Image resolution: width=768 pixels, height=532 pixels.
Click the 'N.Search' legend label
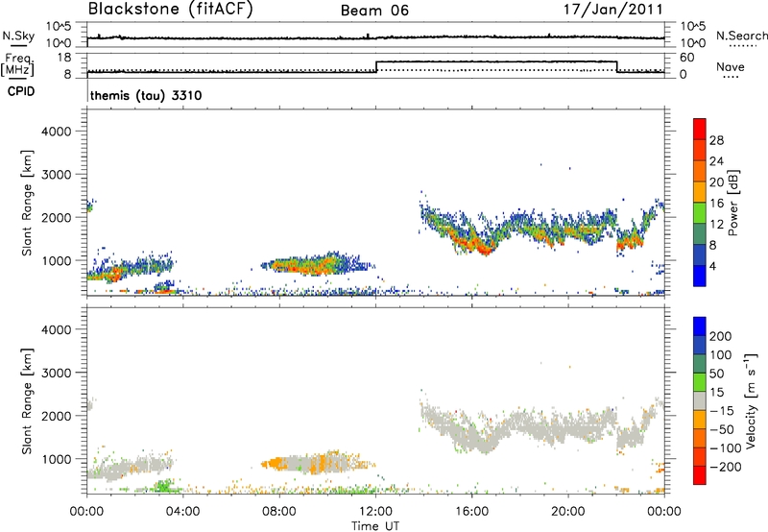[741, 36]
